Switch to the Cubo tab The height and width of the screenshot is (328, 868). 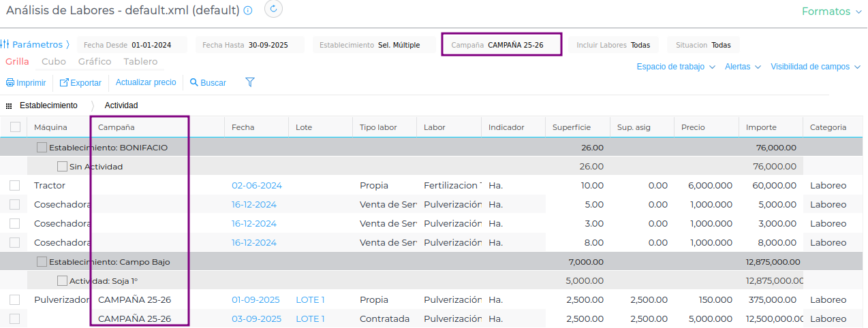pos(54,62)
